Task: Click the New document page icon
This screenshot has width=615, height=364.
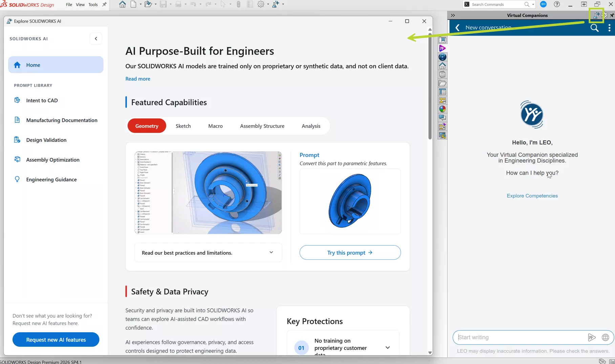Action: click(133, 4)
